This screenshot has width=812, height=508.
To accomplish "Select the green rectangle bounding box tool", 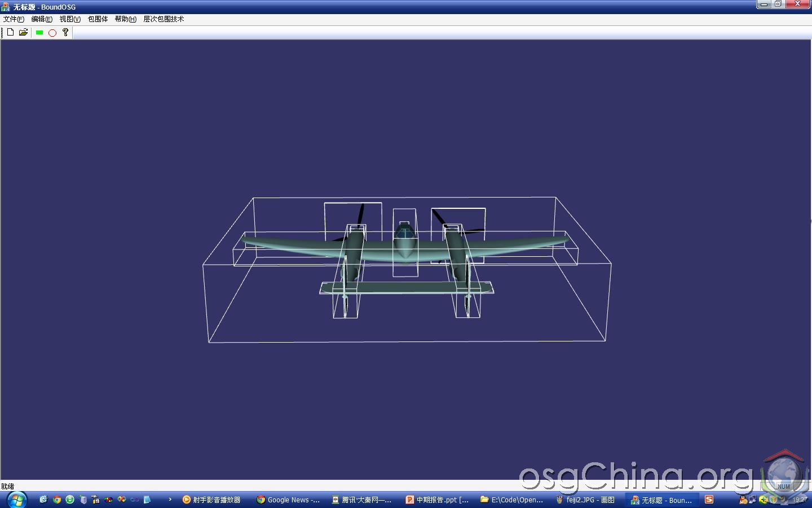I will coord(39,33).
